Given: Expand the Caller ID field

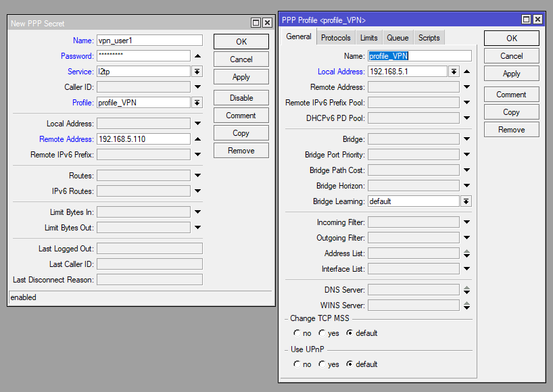Looking at the screenshot, I should (198, 87).
